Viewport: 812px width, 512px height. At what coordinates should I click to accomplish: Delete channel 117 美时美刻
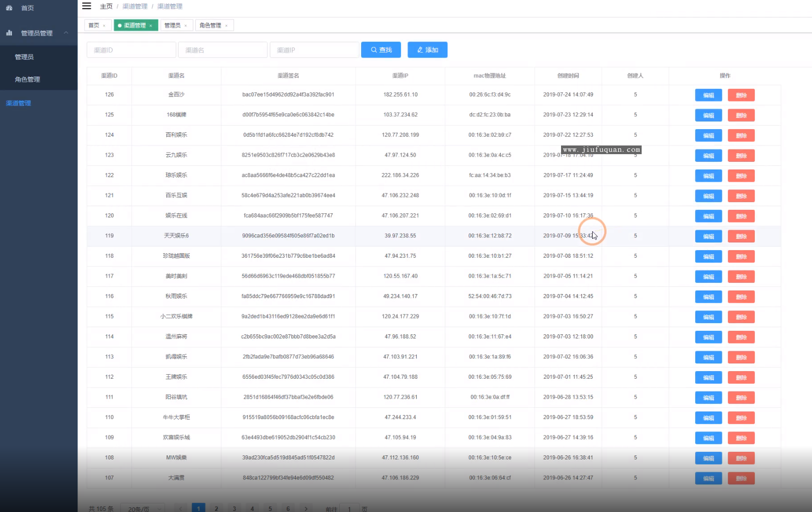[x=741, y=277]
